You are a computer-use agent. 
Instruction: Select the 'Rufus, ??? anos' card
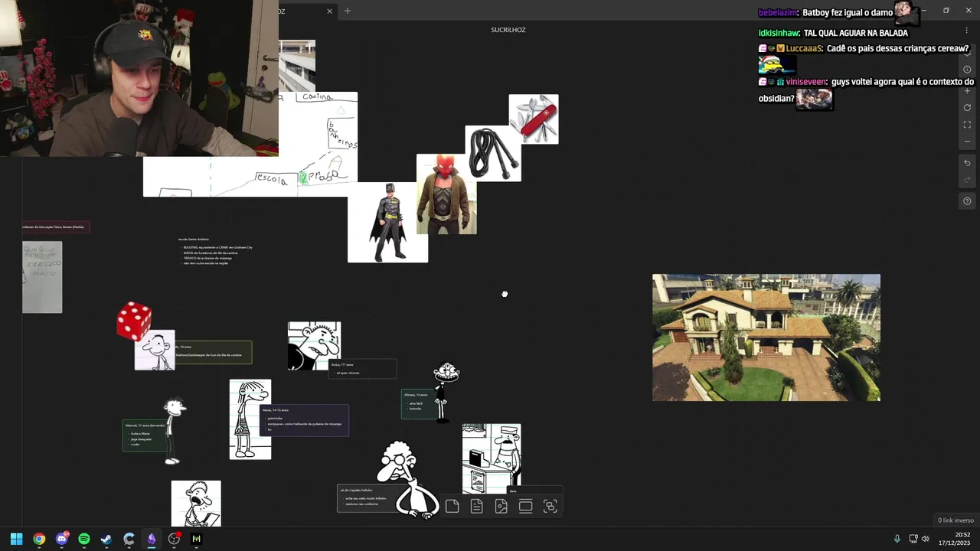(x=363, y=369)
